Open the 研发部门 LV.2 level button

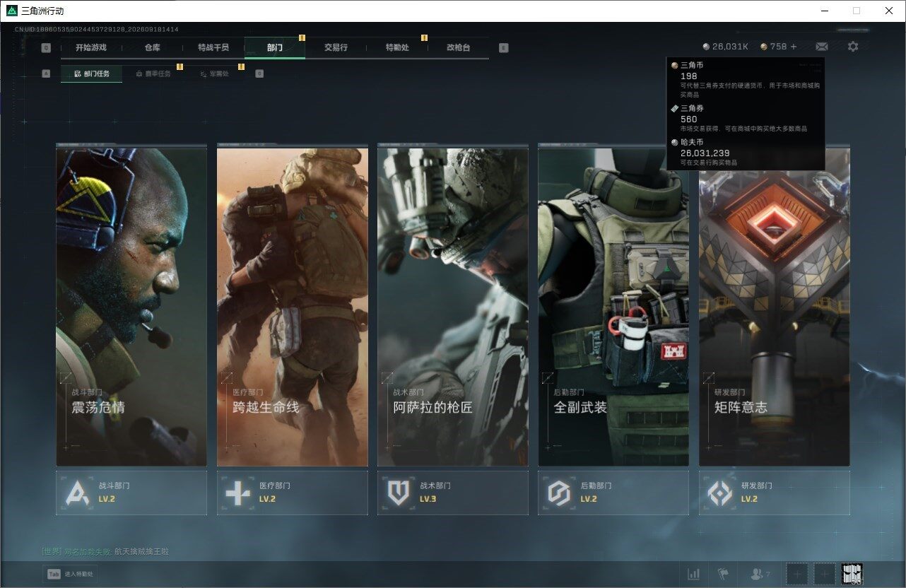pos(775,493)
